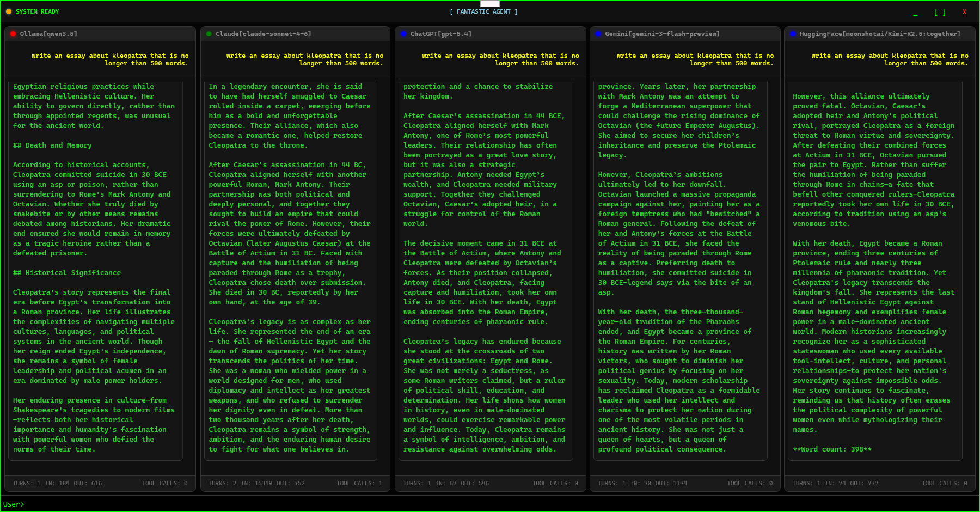Click TURNS: 2 in the Claude footer
This screenshot has height=512, width=980.
[x=222, y=483]
